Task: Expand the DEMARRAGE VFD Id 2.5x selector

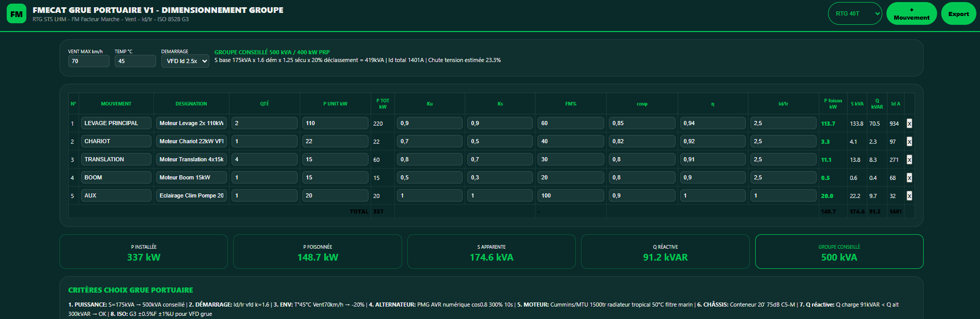Action: pyautogui.click(x=185, y=61)
